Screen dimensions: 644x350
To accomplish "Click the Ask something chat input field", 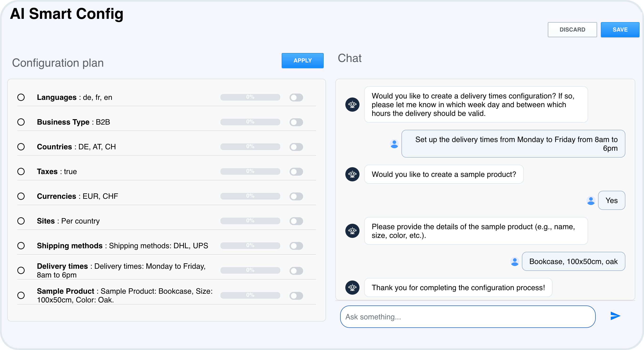I will coord(467,317).
